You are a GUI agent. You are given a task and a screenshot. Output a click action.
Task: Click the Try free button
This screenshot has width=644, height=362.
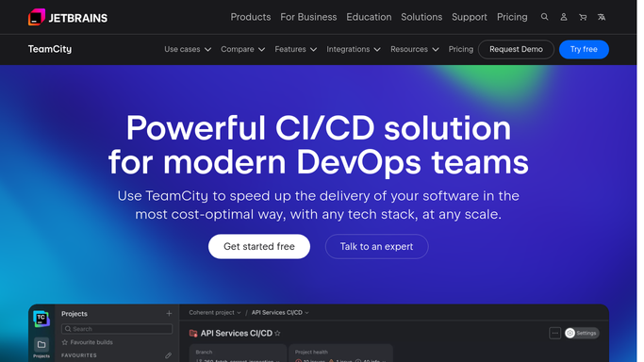click(584, 49)
